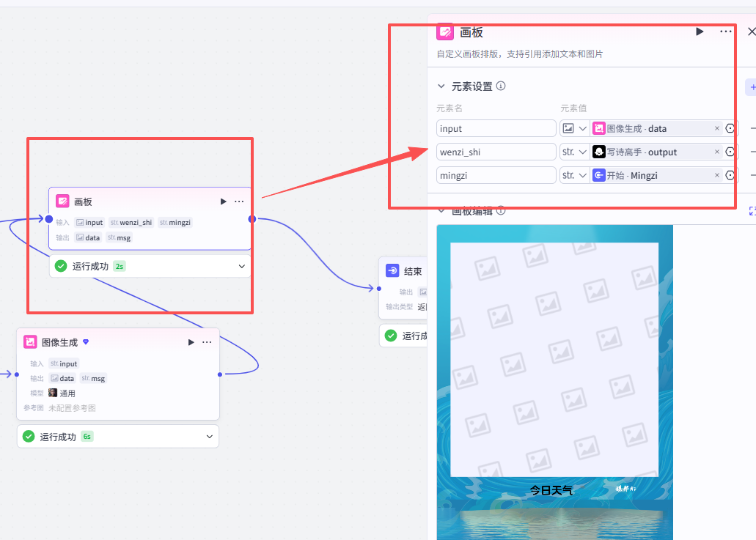Select the msg output tag on 画板 node
756x540 pixels.
(119, 237)
